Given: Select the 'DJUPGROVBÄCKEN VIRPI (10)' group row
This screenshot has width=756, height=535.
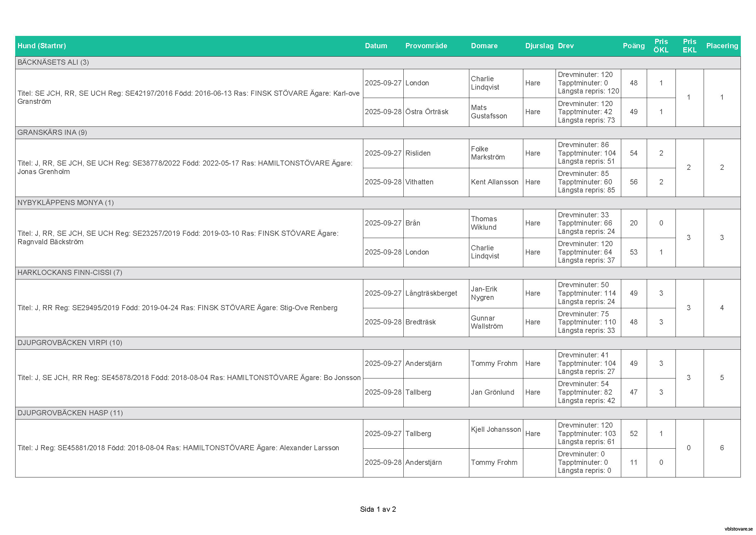Looking at the screenshot, I should pyautogui.click(x=378, y=343).
